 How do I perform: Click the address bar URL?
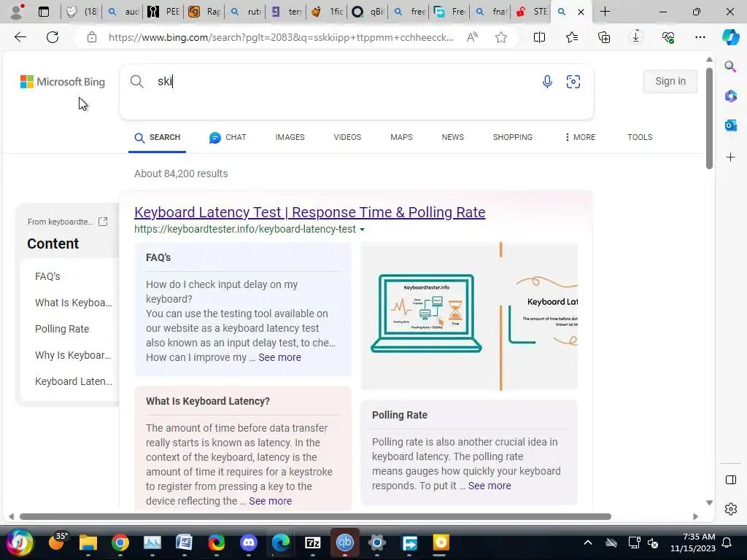point(281,37)
